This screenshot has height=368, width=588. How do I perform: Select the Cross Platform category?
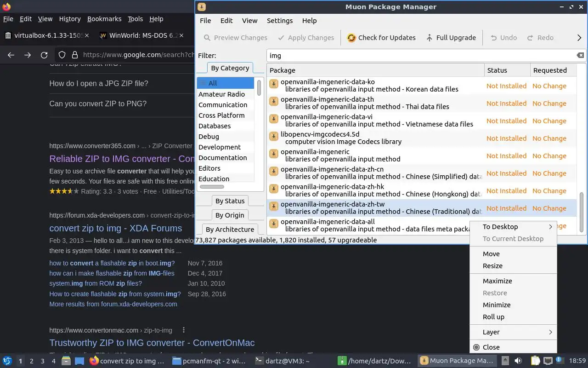point(226,115)
